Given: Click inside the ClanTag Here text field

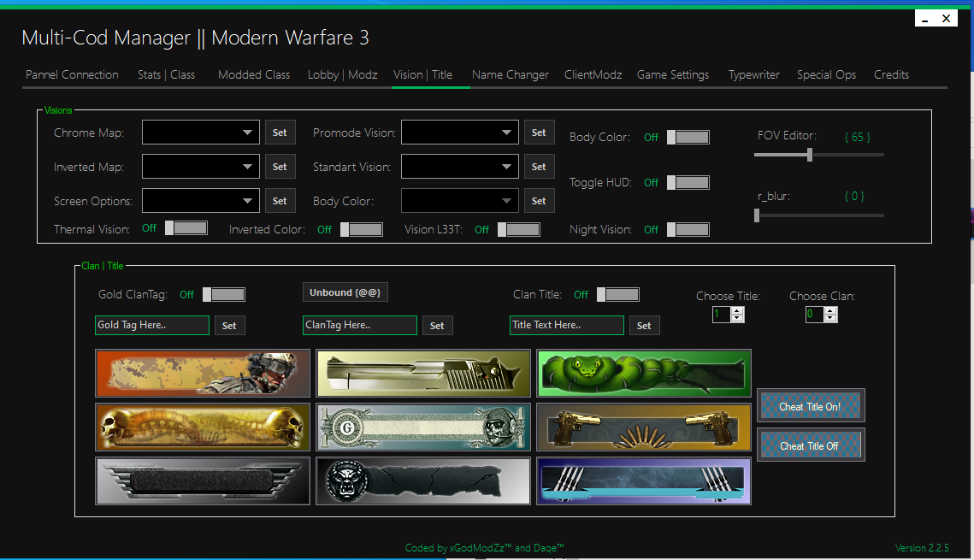Looking at the screenshot, I should pos(359,325).
